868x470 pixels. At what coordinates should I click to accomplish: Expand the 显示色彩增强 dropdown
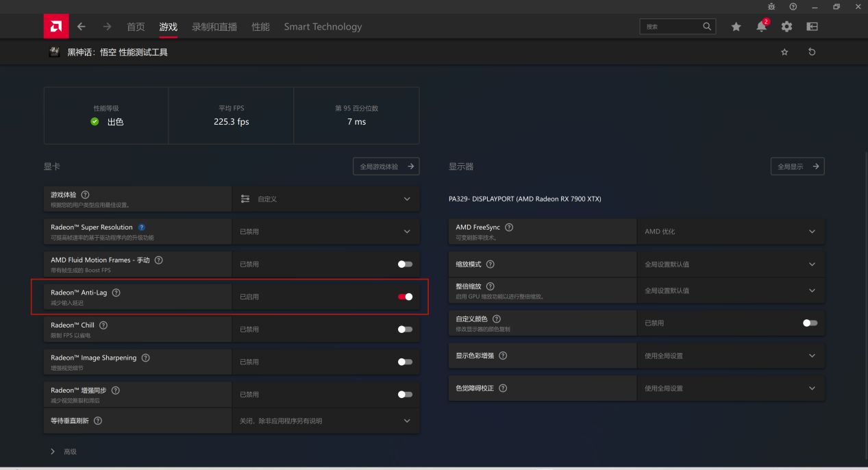[x=731, y=356]
